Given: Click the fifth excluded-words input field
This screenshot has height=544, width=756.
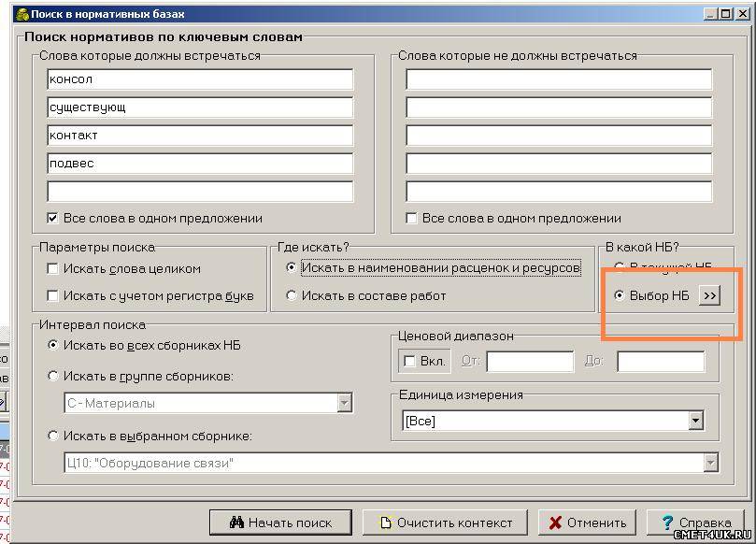Looking at the screenshot, I should [559, 192].
